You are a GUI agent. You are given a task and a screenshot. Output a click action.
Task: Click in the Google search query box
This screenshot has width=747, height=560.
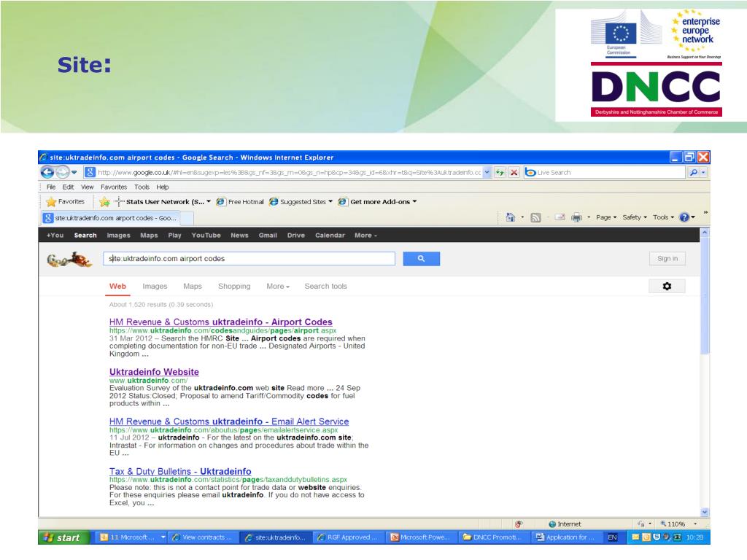pos(249,259)
